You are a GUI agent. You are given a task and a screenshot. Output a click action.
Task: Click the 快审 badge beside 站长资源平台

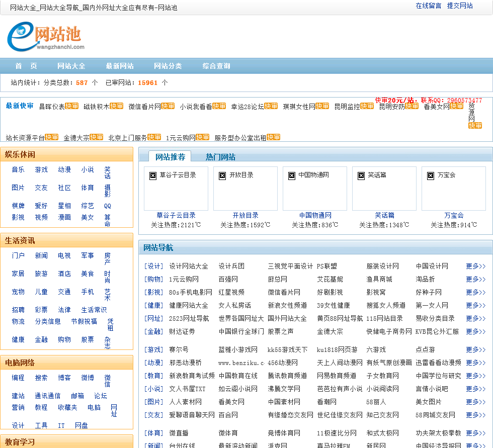(51, 137)
